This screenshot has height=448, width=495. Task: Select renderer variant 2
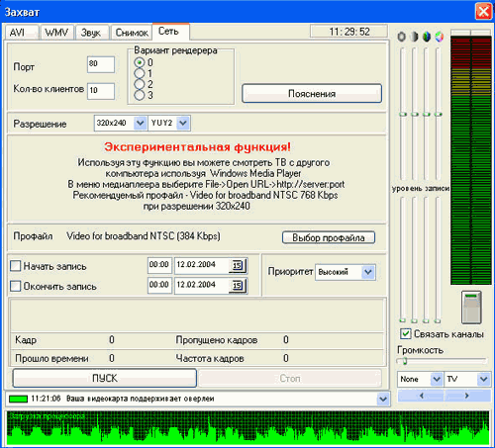140,84
